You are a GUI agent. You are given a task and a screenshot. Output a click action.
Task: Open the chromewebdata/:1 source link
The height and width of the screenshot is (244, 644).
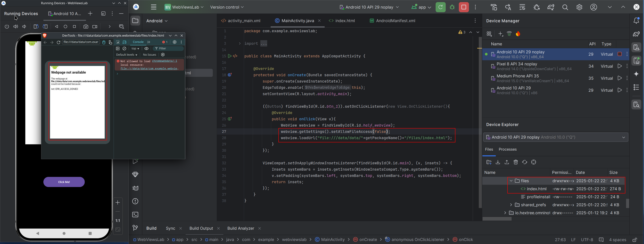[x=164, y=61]
